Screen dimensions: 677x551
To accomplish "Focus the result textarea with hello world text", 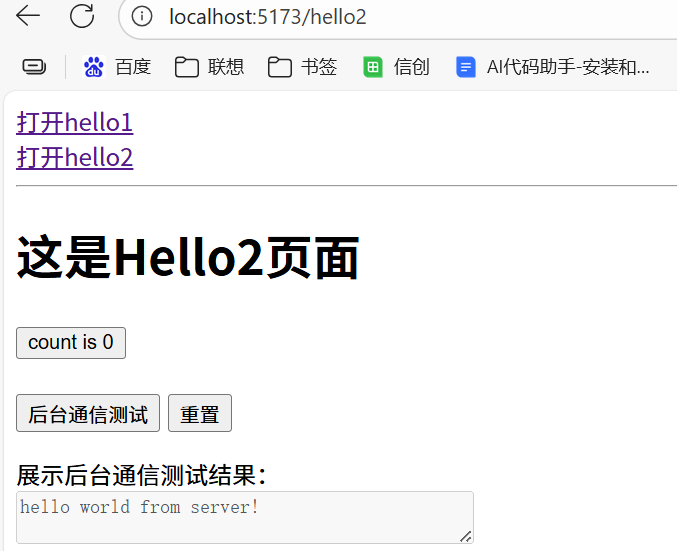I will pyautogui.click(x=245, y=517).
